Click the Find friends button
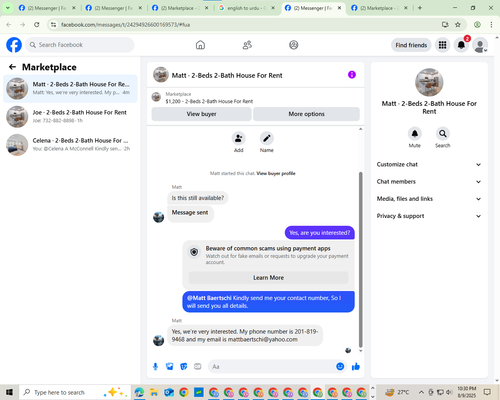The height and width of the screenshot is (400, 500). point(411,45)
